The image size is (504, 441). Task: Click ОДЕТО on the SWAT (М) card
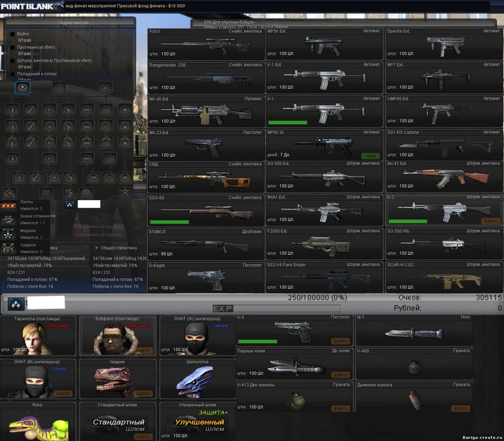click(63, 394)
